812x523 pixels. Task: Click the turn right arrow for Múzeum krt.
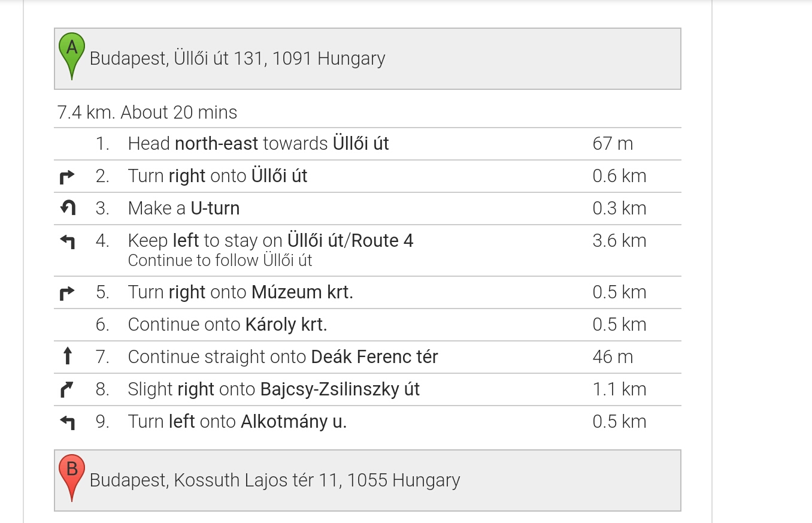[68, 292]
